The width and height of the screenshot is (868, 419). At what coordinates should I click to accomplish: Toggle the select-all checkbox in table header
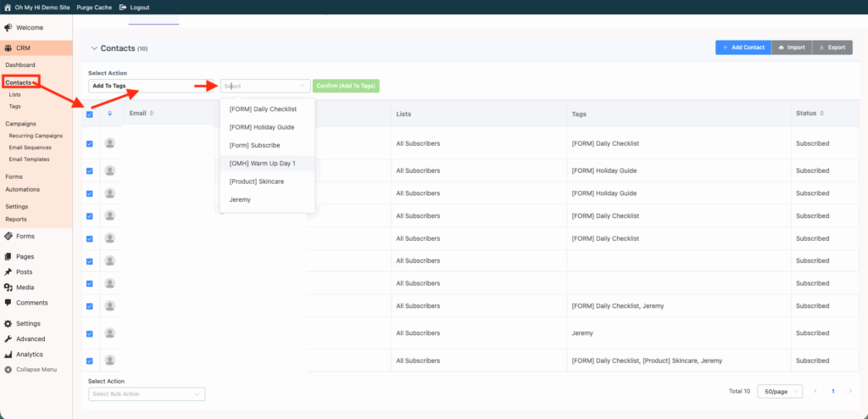pyautogui.click(x=90, y=114)
